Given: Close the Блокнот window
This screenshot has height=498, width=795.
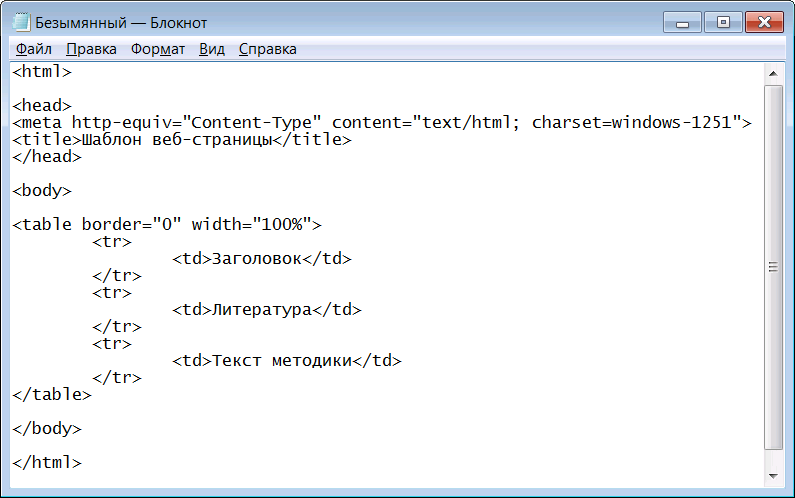Looking at the screenshot, I should click(x=764, y=23).
